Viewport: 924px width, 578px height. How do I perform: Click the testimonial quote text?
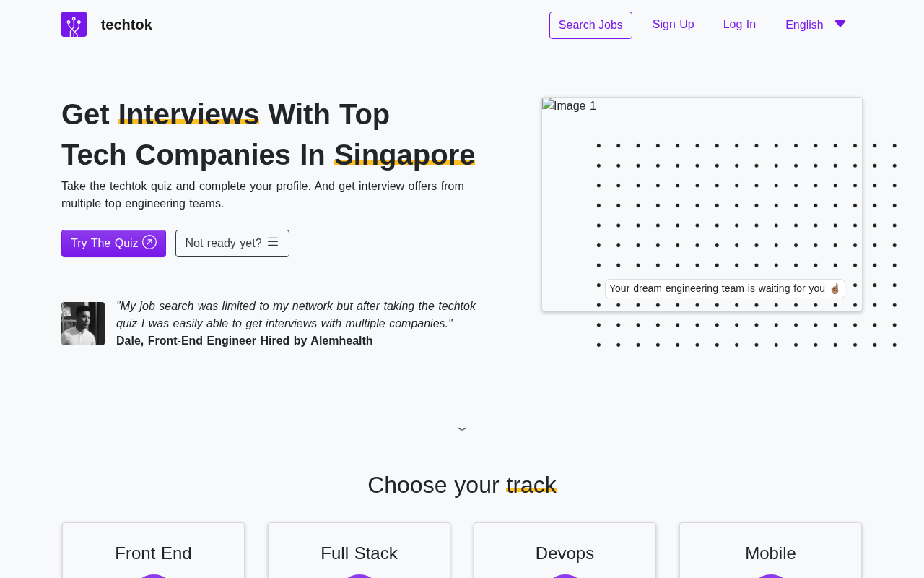point(296,315)
